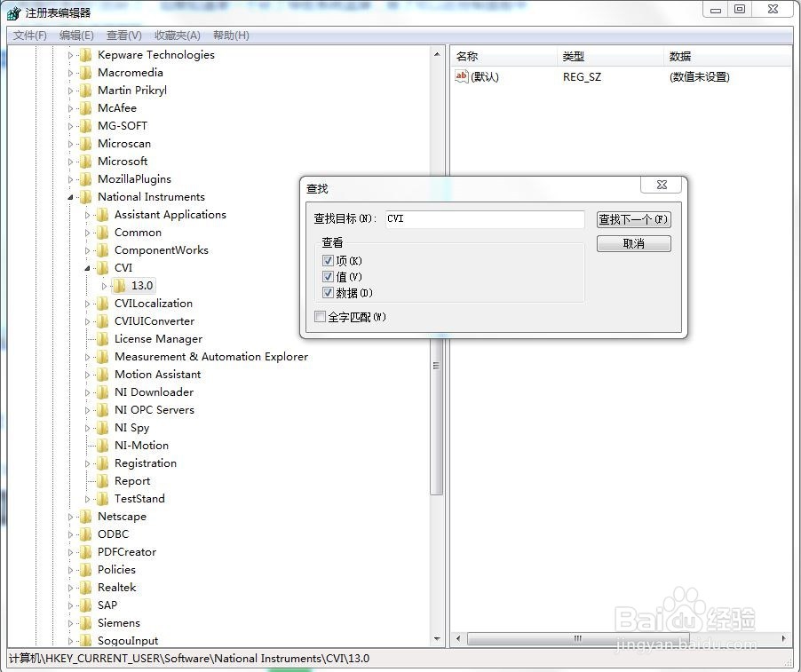Collapse the CVI tree node
The image size is (801, 672).
(87, 268)
